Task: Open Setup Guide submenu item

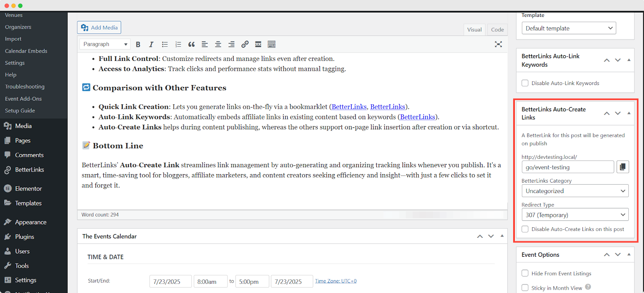Action: pos(20,110)
